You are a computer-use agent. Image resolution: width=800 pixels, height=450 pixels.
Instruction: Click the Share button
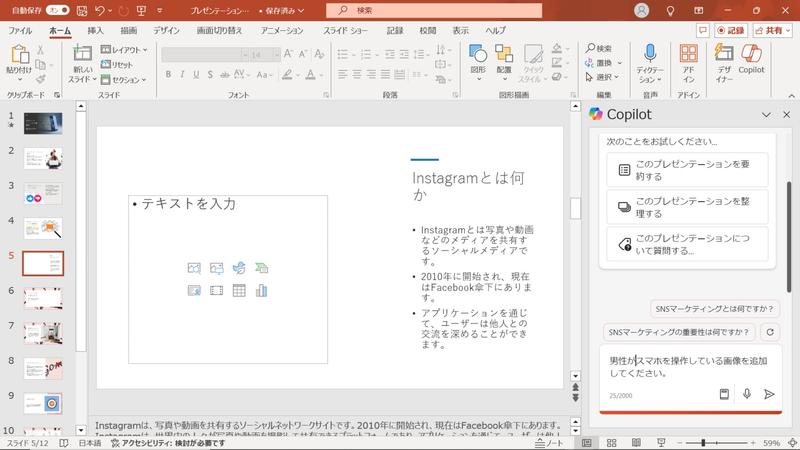click(x=774, y=31)
